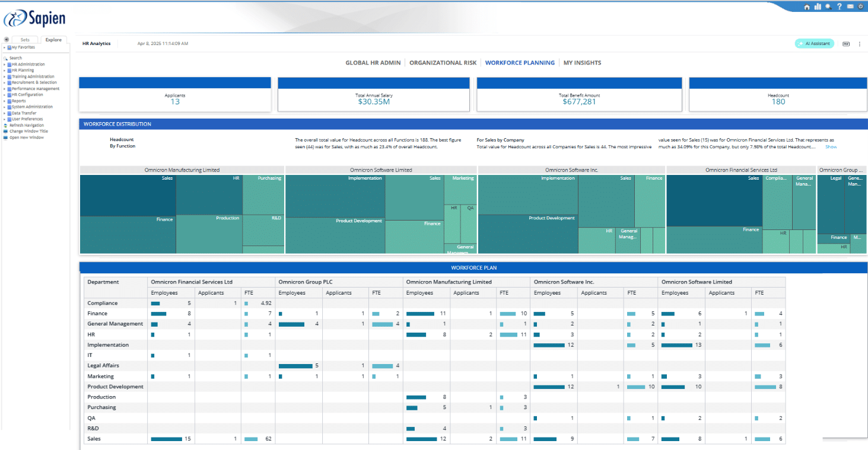Open help via the question mark icon

coord(840,7)
